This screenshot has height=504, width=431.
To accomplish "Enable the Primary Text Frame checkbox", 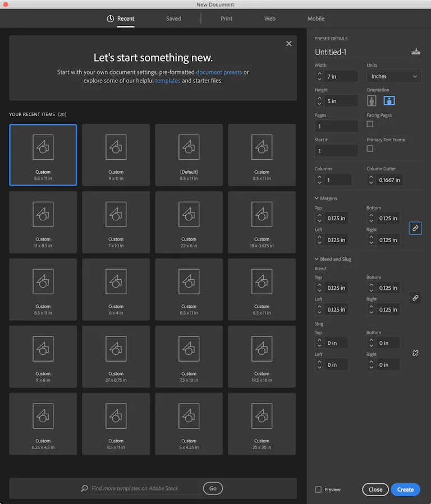I will [370, 149].
